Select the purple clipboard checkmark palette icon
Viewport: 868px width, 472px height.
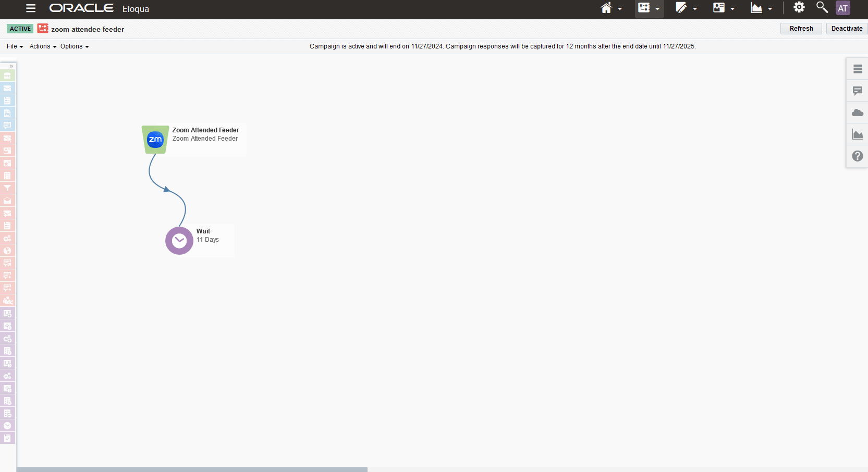[7, 438]
